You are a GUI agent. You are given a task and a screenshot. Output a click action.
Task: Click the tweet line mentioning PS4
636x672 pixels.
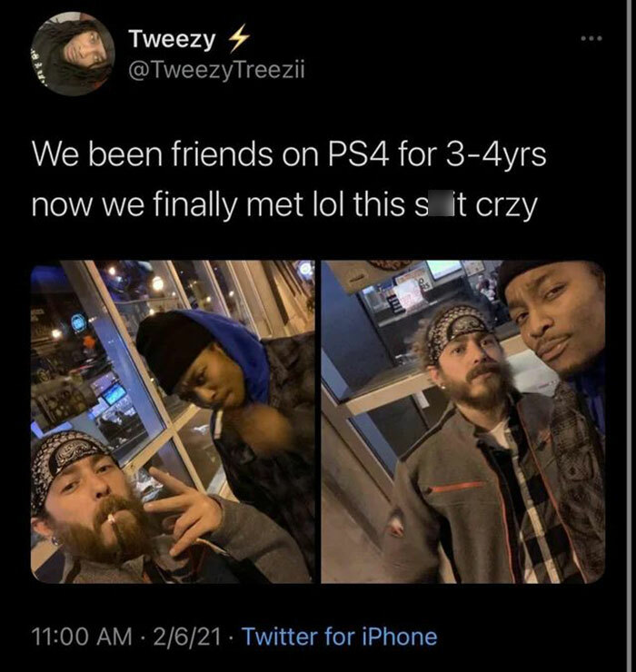[x=289, y=154]
